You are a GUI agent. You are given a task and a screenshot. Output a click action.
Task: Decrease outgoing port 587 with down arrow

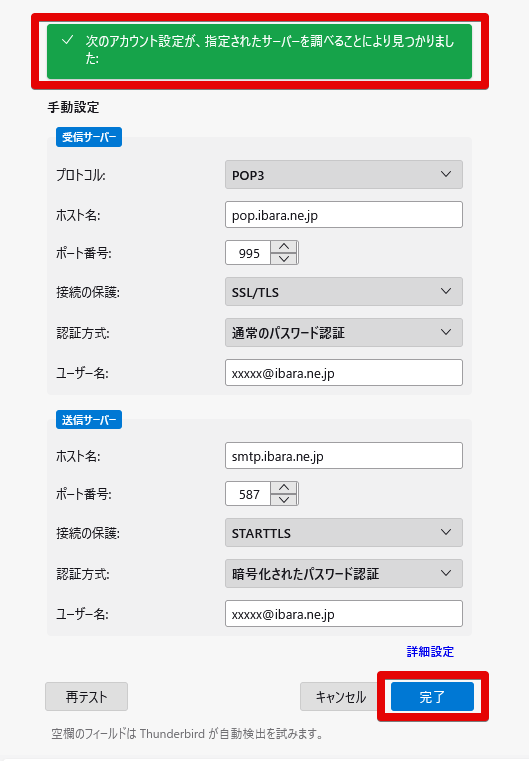[284, 499]
